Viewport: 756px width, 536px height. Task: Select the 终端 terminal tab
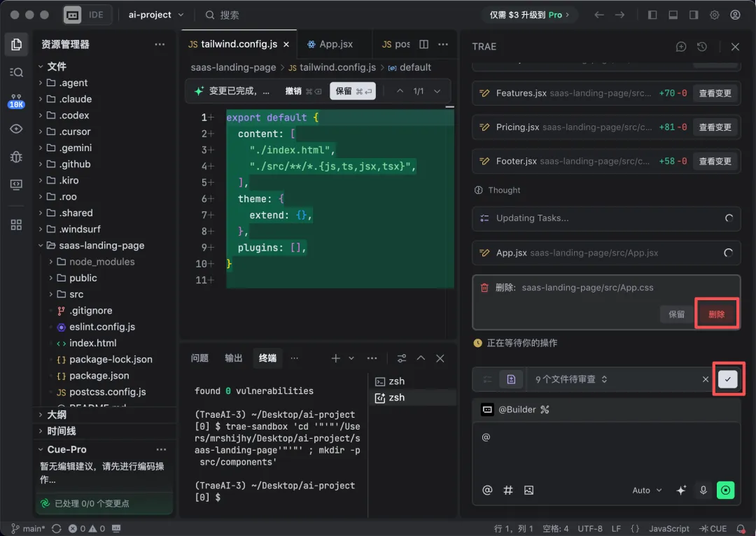[267, 358]
